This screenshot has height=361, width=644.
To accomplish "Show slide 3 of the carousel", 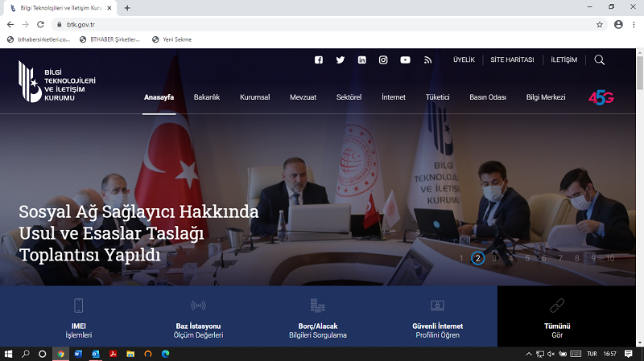I will pyautogui.click(x=494, y=258).
